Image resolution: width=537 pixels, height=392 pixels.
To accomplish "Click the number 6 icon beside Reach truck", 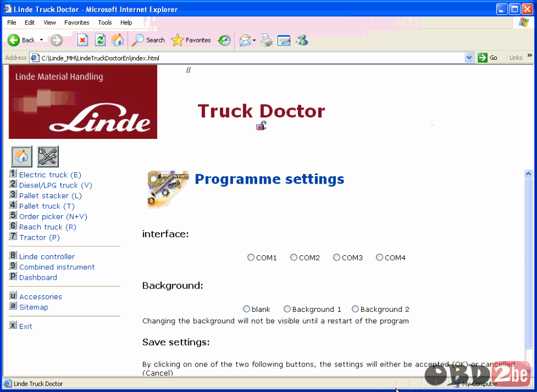I will click(x=12, y=225).
